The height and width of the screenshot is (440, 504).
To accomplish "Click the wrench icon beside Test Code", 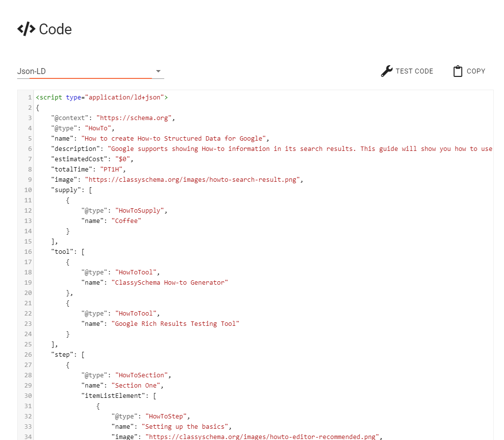I will pos(387,71).
